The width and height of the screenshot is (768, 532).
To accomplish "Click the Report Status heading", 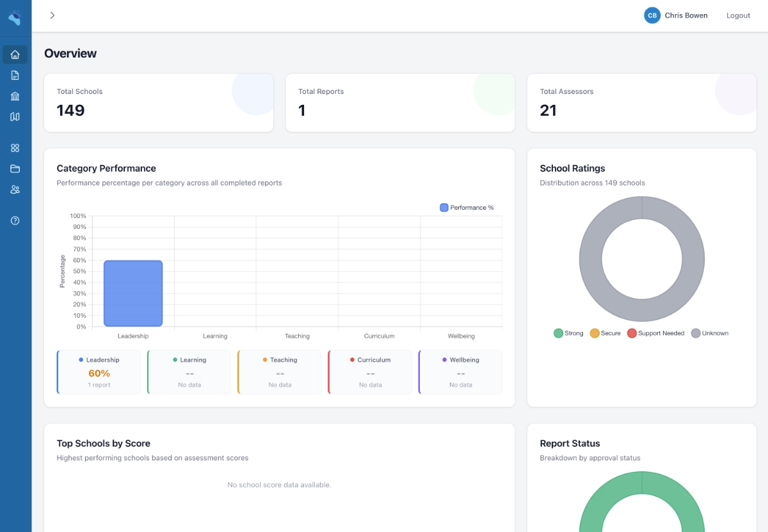I will [x=570, y=444].
